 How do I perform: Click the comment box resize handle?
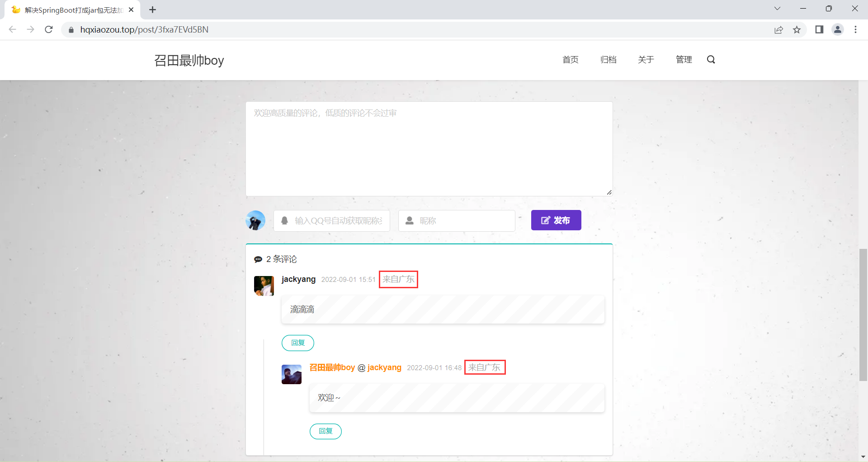pyautogui.click(x=609, y=192)
